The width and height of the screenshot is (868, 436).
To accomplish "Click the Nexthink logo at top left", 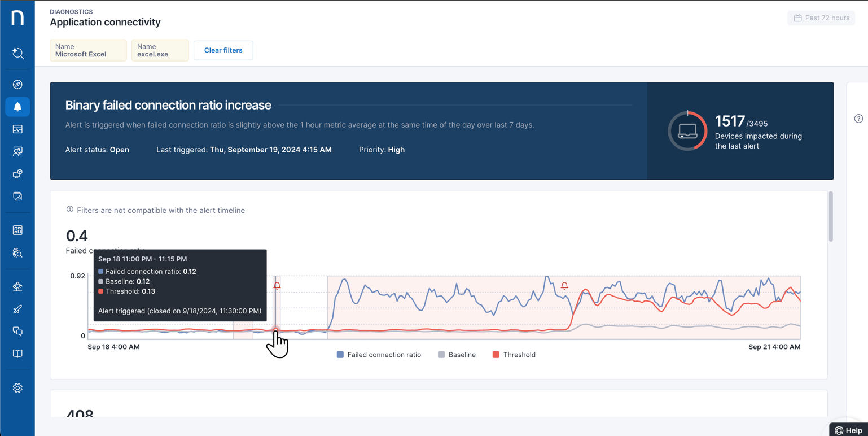I will [17, 18].
